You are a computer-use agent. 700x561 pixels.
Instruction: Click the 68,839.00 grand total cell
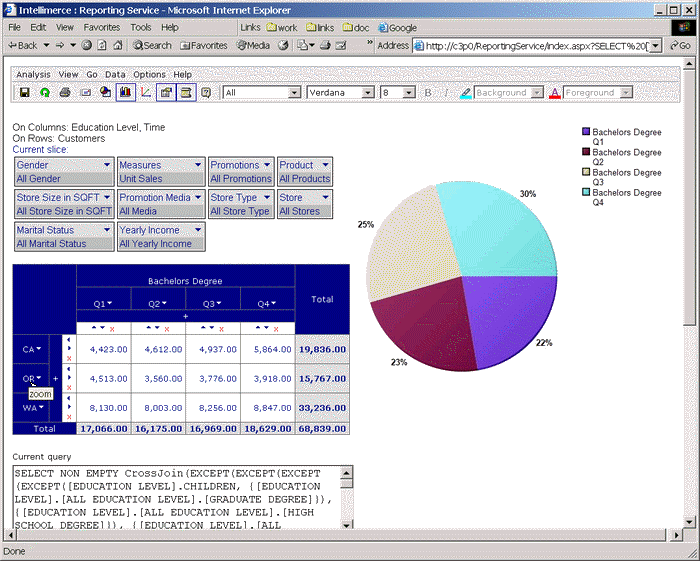click(322, 428)
